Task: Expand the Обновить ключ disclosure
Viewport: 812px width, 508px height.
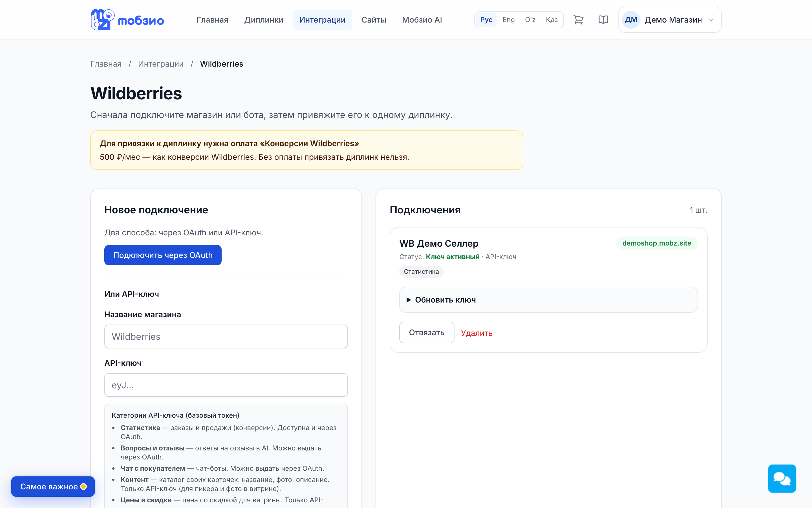Action: (548, 300)
